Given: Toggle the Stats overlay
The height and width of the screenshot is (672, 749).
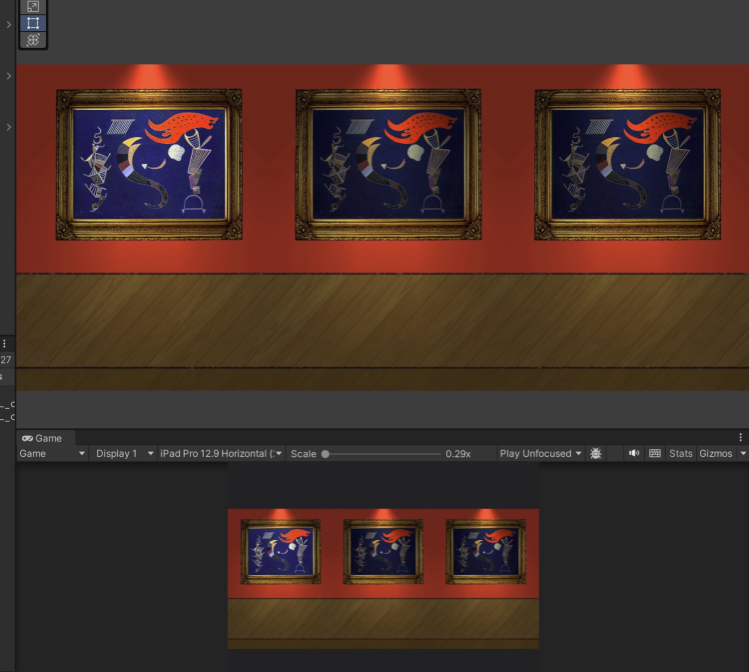Looking at the screenshot, I should (681, 453).
